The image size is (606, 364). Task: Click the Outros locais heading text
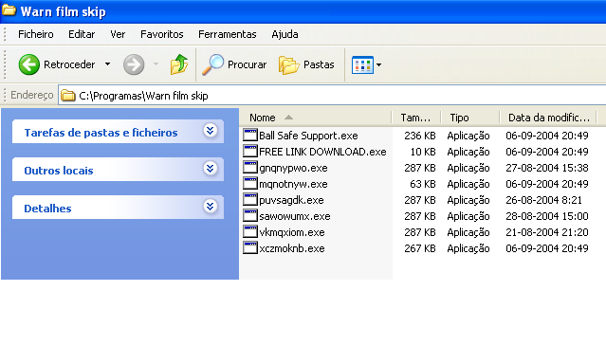[x=59, y=171]
